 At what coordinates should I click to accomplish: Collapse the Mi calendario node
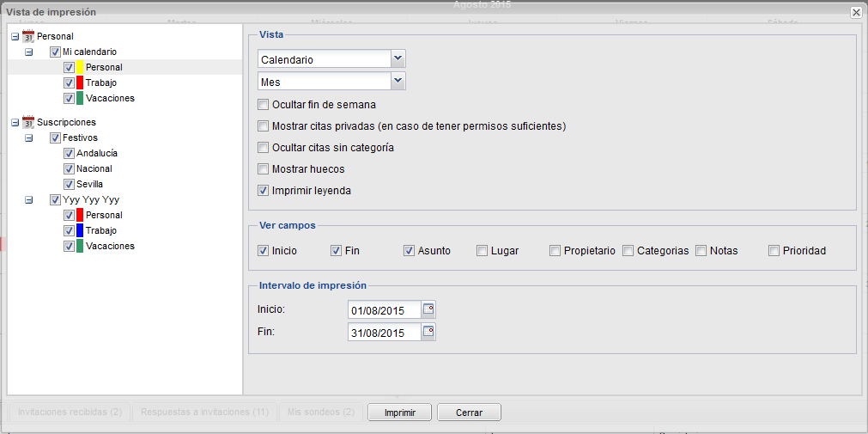[29, 52]
